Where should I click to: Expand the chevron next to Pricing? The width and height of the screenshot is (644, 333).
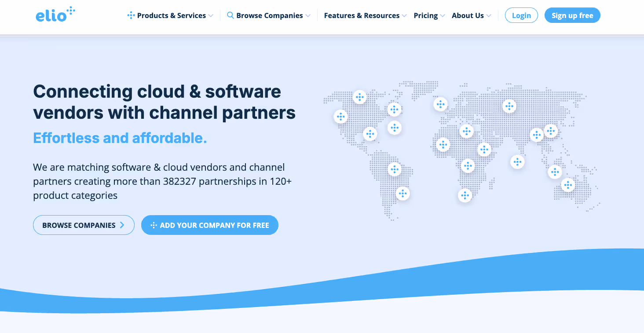point(443,16)
